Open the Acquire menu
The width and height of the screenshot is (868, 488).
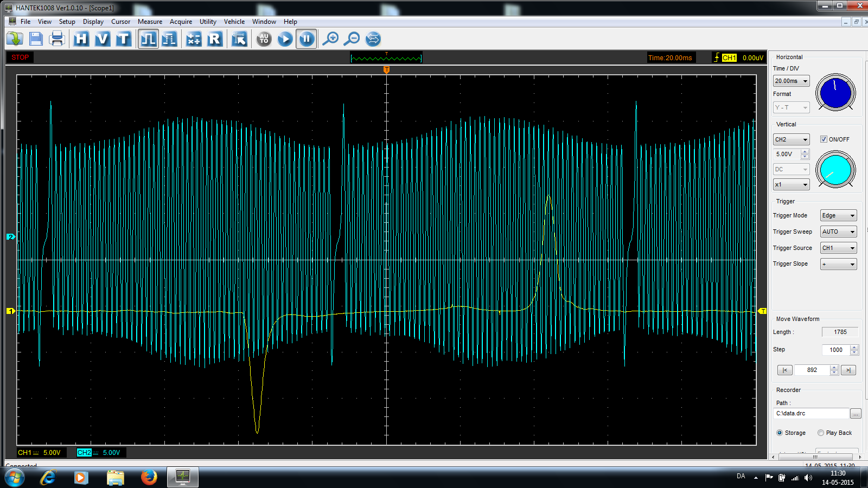pyautogui.click(x=181, y=22)
